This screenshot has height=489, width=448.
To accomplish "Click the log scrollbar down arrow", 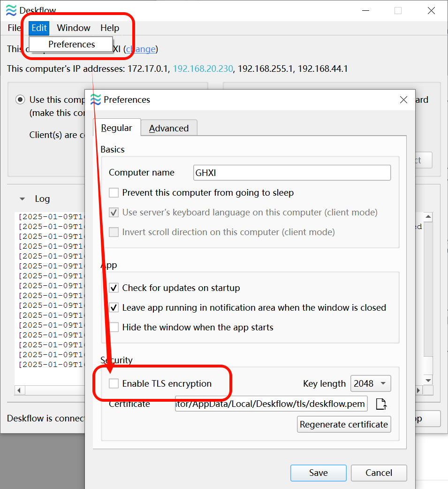I will 428,380.
